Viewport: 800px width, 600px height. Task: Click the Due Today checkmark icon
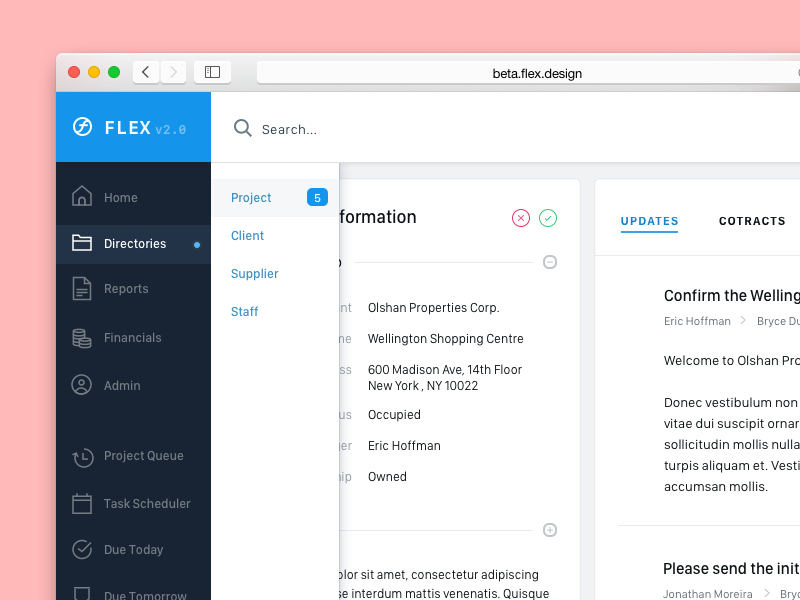point(82,549)
